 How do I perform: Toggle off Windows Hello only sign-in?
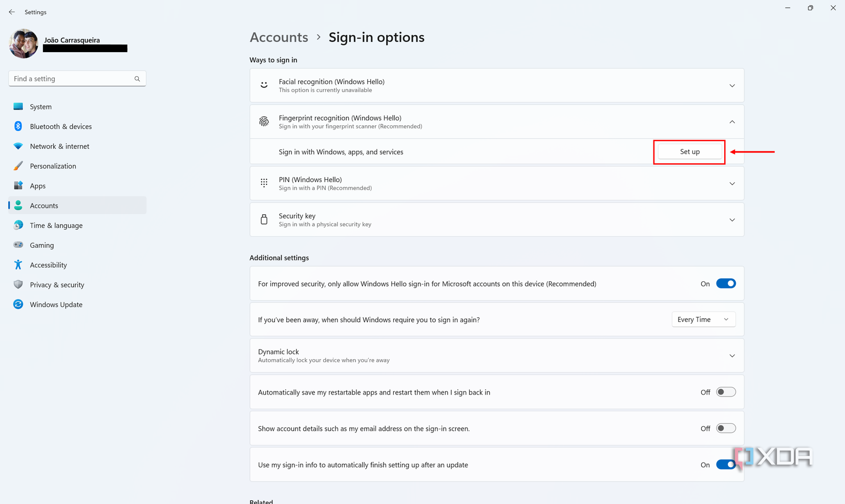point(726,283)
